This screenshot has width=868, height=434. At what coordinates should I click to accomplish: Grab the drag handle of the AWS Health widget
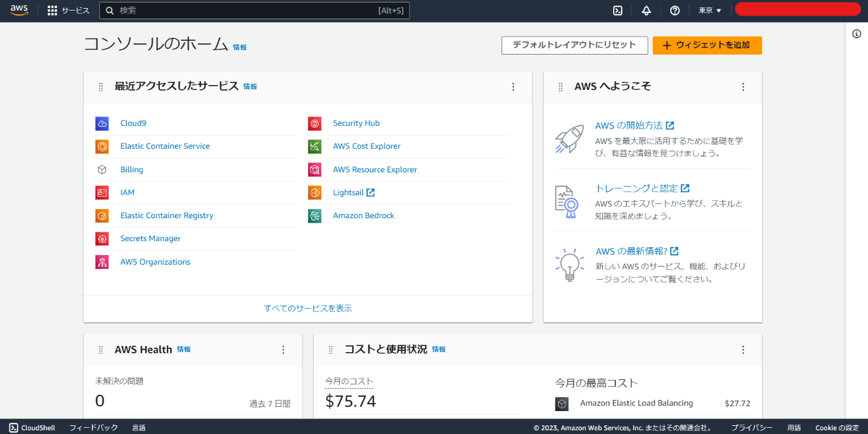101,350
